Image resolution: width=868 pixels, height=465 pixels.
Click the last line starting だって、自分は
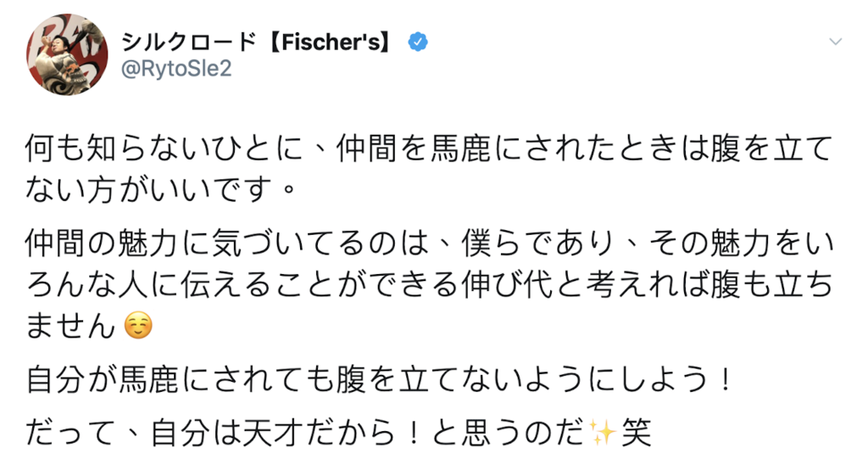coord(338,432)
